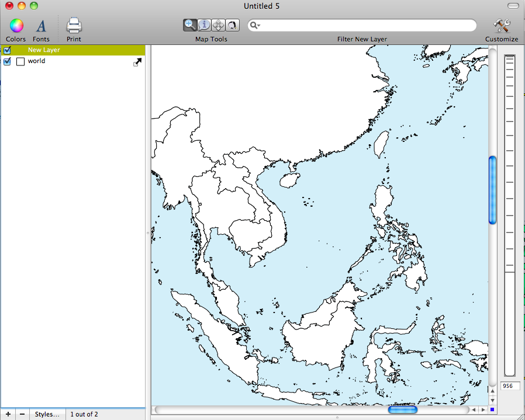The image size is (525, 420).
Task: Toggle visibility of New Layer
Action: (7, 50)
